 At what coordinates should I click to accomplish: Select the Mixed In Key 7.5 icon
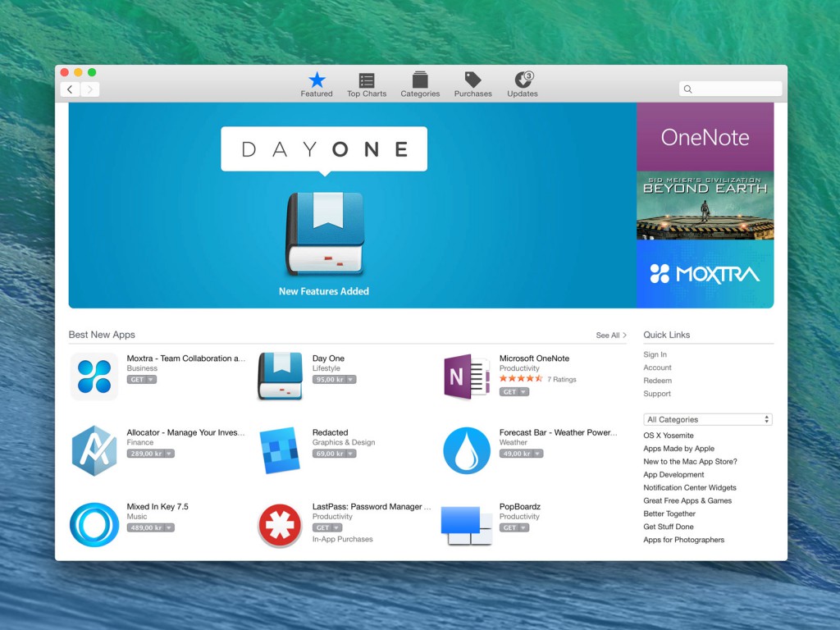pos(93,524)
